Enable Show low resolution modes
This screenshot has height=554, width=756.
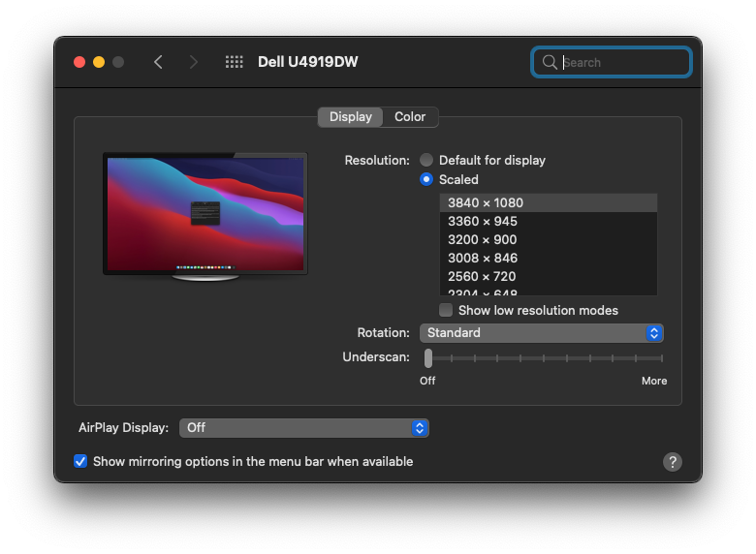[446, 310]
